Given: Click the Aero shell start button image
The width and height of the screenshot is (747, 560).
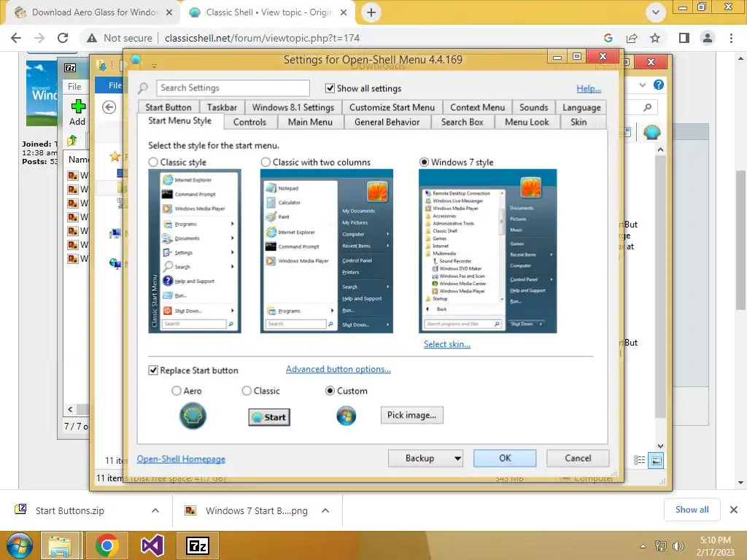Looking at the screenshot, I should pos(193,415).
